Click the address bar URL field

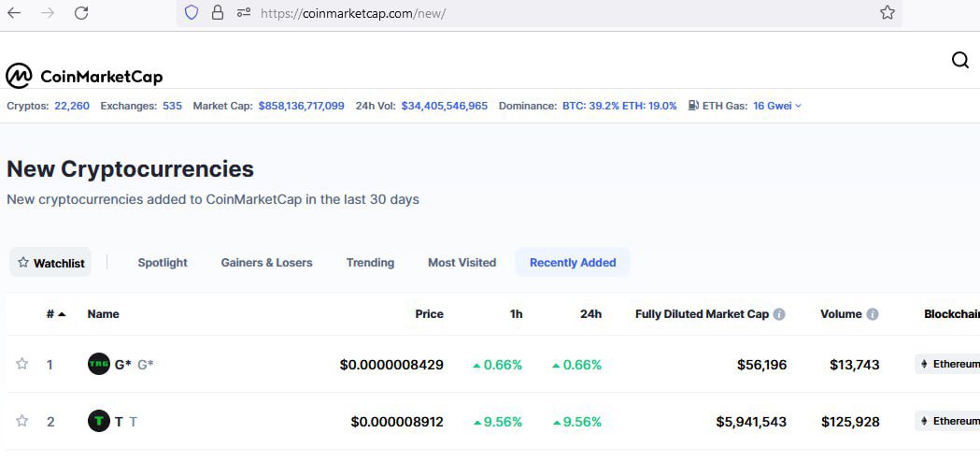537,12
